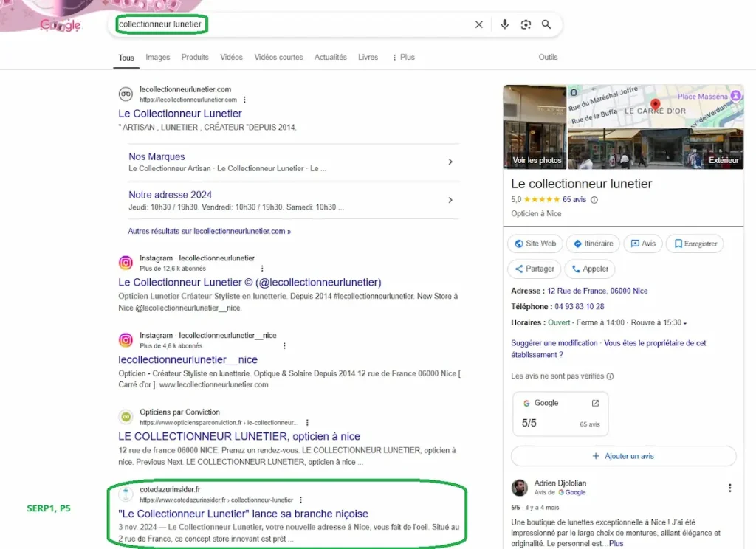Viewport: 756px width, 549px height.
Task: Open info icon next to 65 avis
Action: 594,200
